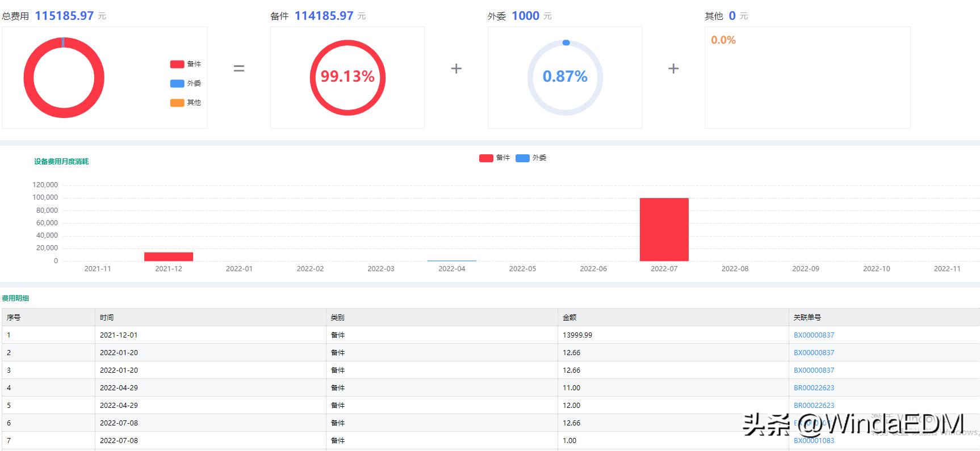This screenshot has height=451, width=980.
Task: Hide 外委 series in monthly bar chart legend
Action: point(531,158)
